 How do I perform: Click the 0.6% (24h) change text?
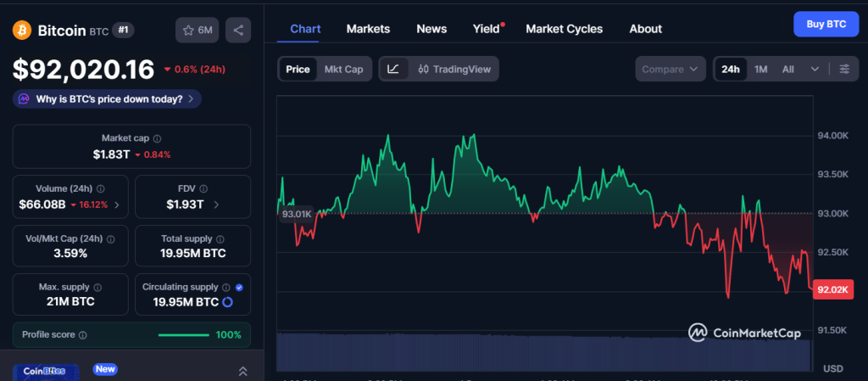click(x=195, y=70)
